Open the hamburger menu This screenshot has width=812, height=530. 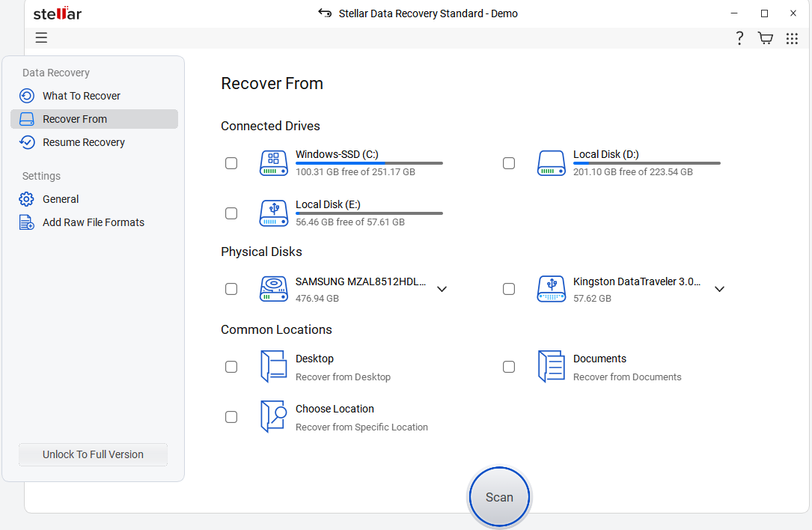(x=41, y=37)
